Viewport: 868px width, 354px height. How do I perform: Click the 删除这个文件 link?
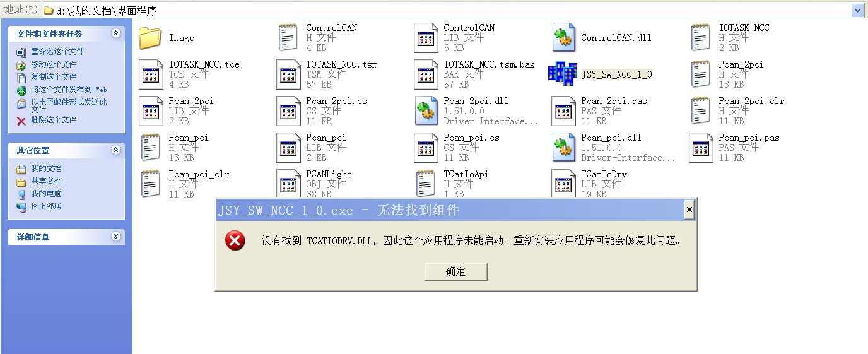tap(54, 120)
